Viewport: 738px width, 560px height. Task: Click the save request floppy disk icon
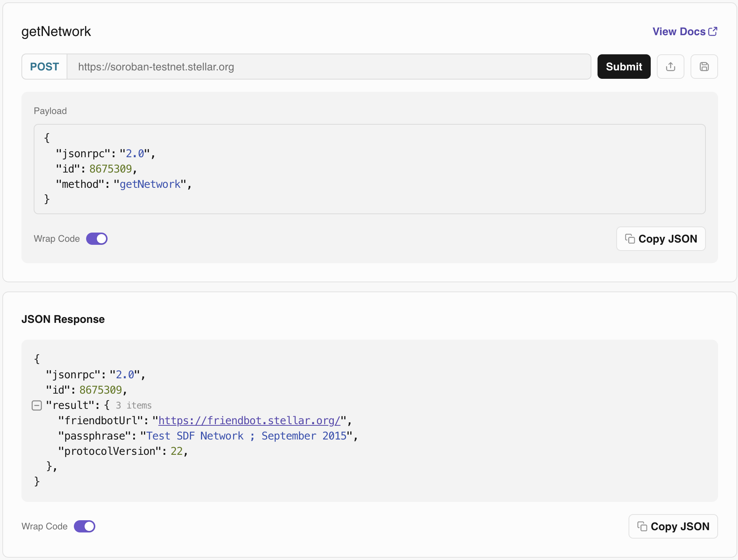pos(704,67)
